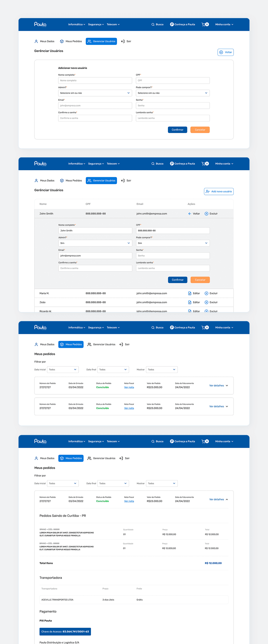
Task: Click the Editar document icon for João
Action: 190,302
